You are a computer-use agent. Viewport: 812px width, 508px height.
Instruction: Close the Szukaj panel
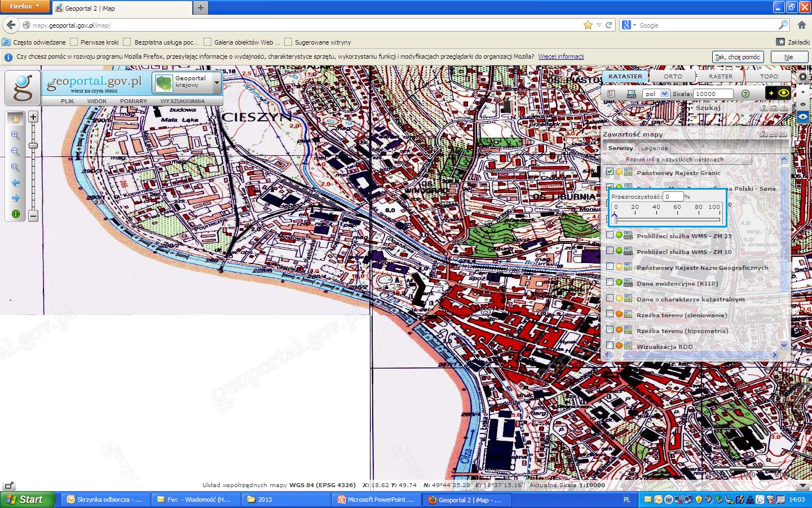click(x=783, y=107)
